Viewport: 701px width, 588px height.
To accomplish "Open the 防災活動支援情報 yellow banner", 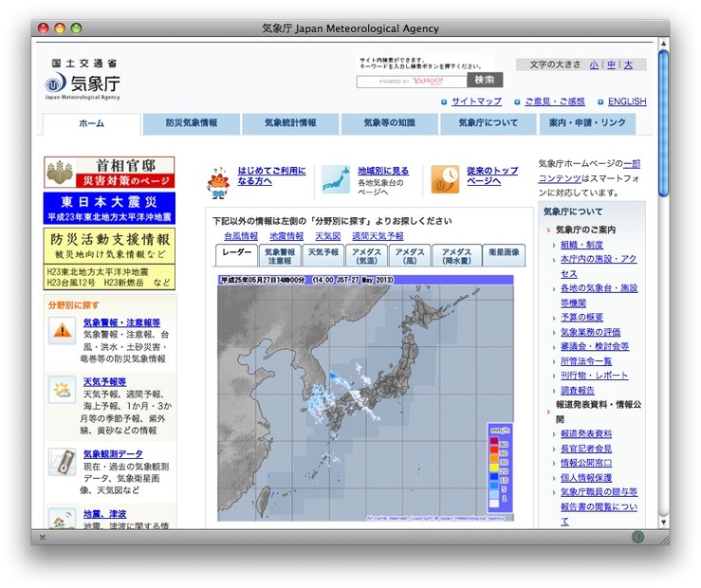I will 109,259.
